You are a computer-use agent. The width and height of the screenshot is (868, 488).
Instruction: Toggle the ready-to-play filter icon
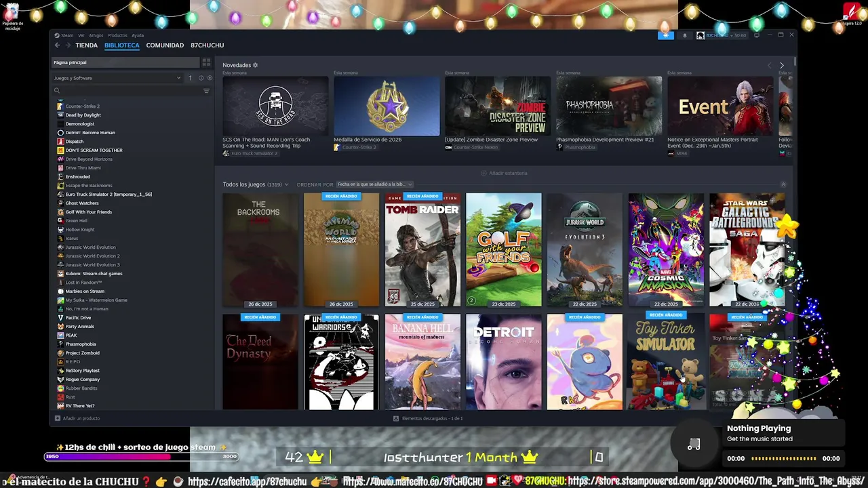[x=210, y=78]
